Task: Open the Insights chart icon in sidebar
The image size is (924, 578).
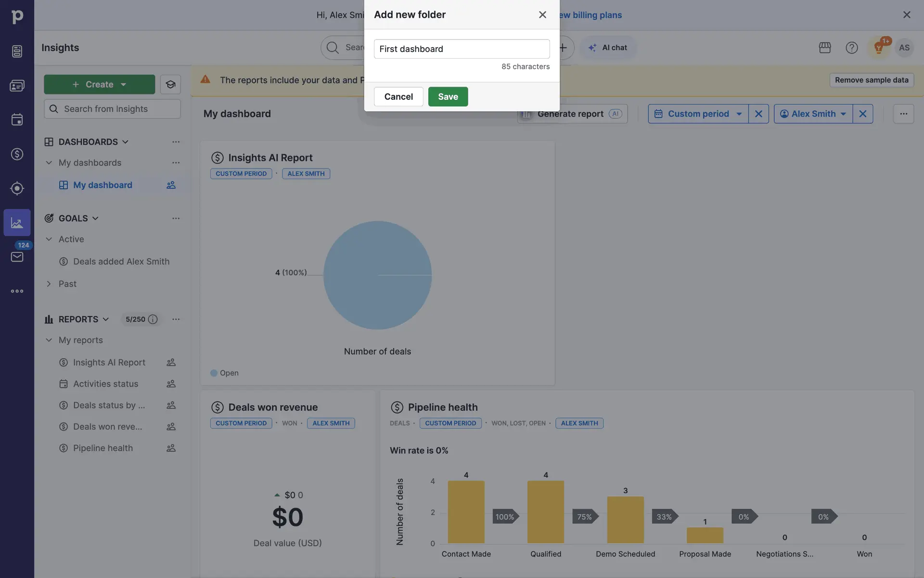Action: click(17, 223)
